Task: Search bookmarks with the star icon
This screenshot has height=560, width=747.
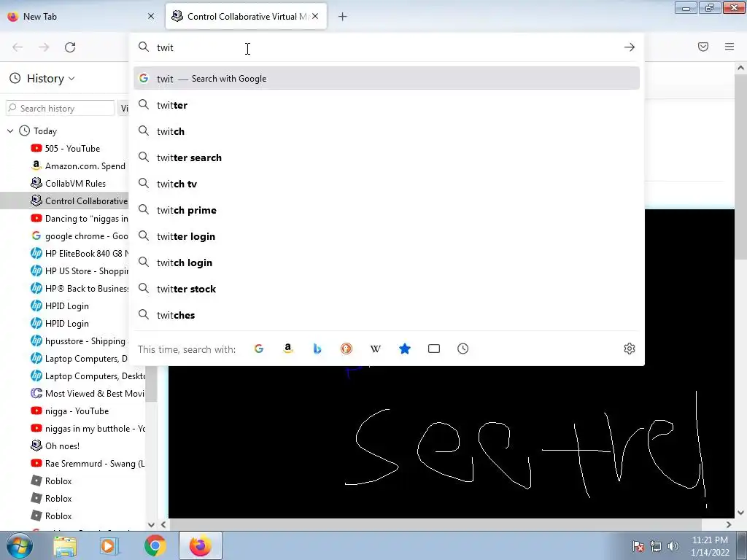Action: 405,349
